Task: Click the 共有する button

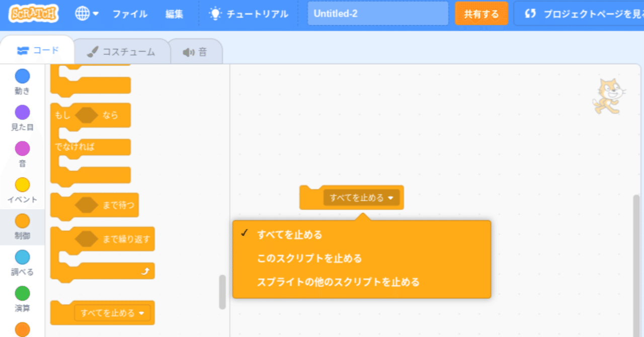Action: [481, 14]
